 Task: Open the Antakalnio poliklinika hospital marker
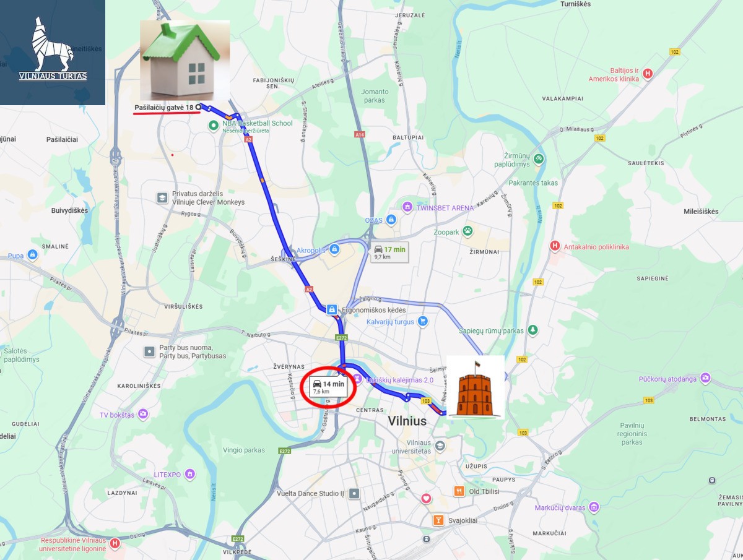555,246
